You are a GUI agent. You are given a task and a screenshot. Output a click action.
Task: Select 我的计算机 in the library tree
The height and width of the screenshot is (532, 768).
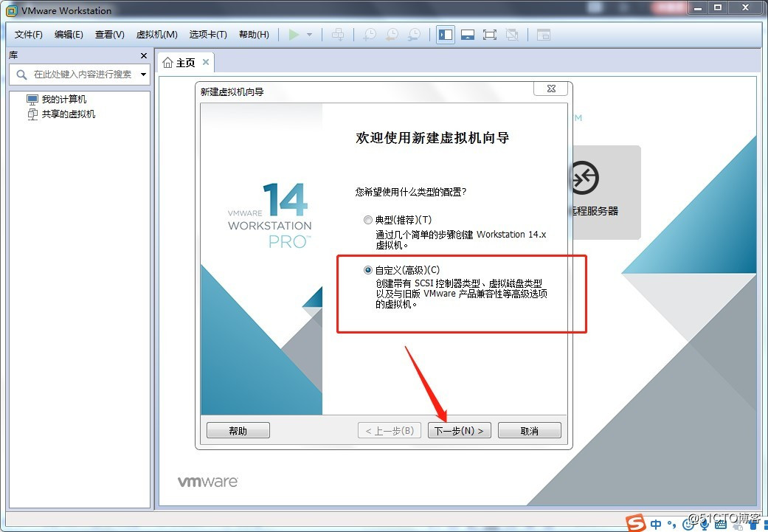pos(63,100)
